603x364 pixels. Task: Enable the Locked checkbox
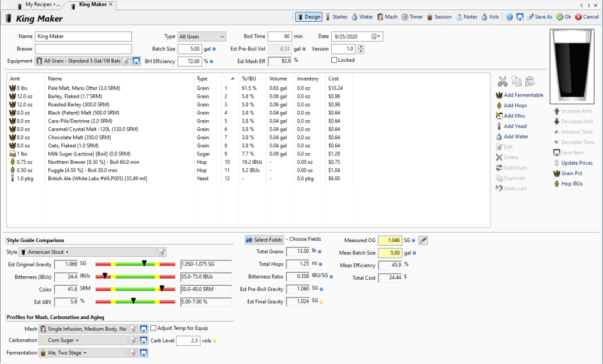(x=334, y=60)
